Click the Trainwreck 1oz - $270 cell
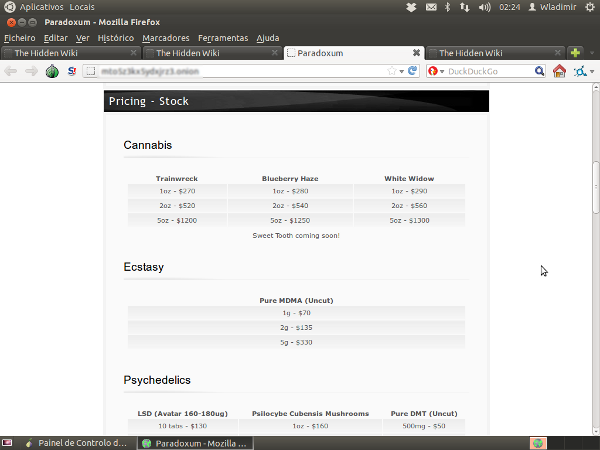Screen dimensions: 600x450 pos(177,191)
